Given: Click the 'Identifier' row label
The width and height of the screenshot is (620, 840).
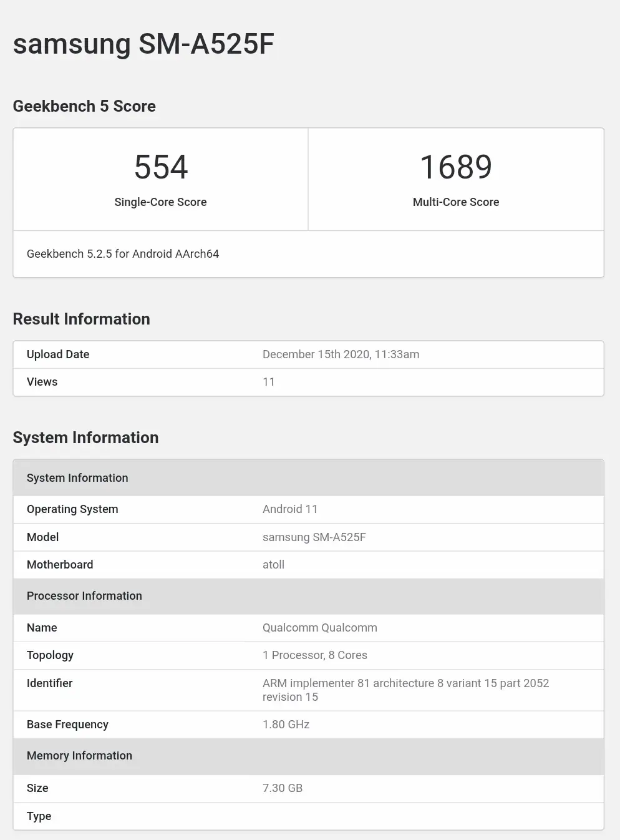Looking at the screenshot, I should pyautogui.click(x=49, y=683).
